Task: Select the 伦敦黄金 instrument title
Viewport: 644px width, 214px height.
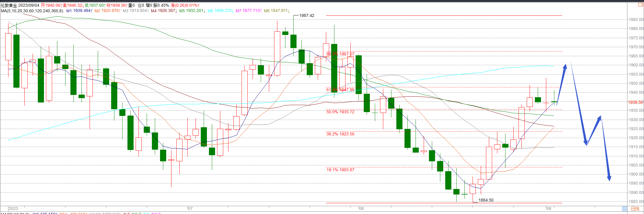Action: pyautogui.click(x=9, y=5)
